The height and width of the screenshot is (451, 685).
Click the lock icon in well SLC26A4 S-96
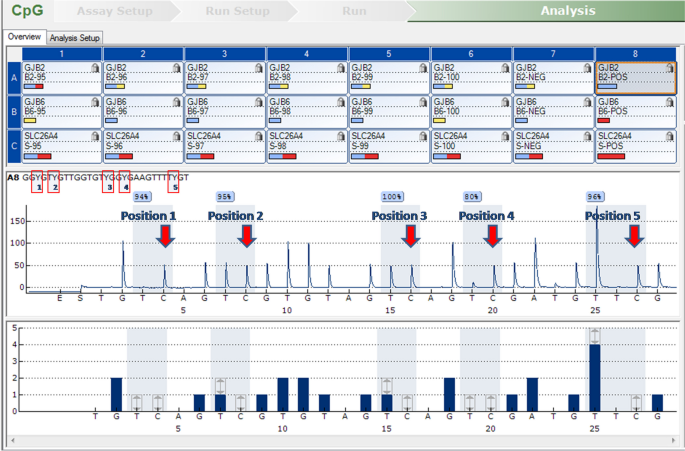(x=176, y=136)
